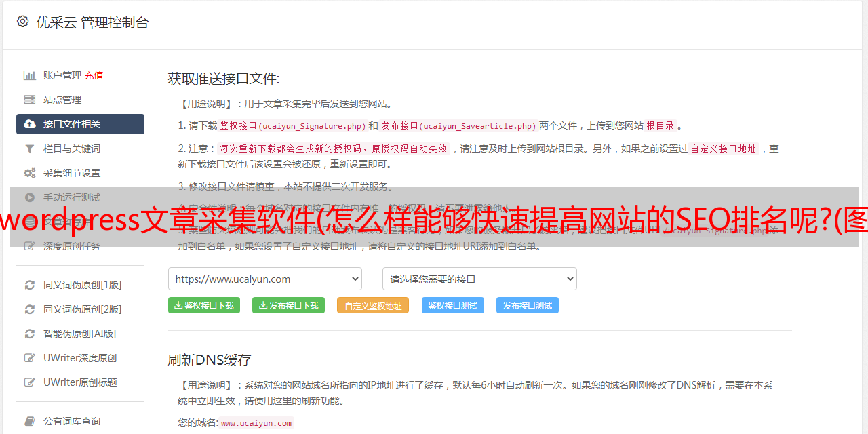Expand the https://www.ucaiyun.com site dropdown
Viewport: 868px width, 434px height.
tap(265, 279)
